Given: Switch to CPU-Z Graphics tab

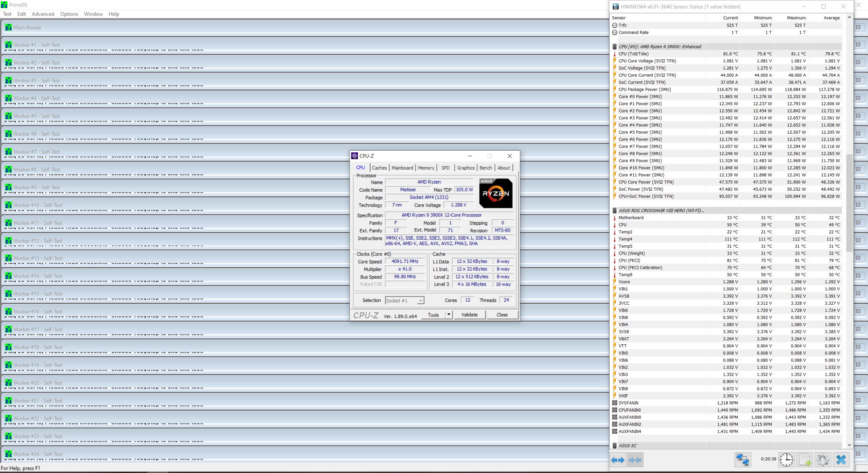Looking at the screenshot, I should [466, 168].
